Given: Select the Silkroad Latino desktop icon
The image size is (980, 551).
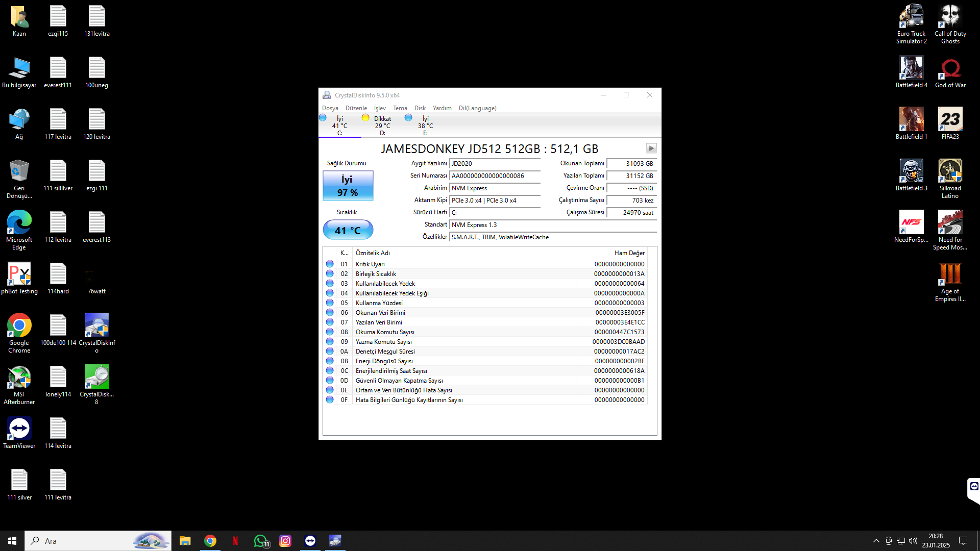Looking at the screenshot, I should pyautogui.click(x=950, y=179).
